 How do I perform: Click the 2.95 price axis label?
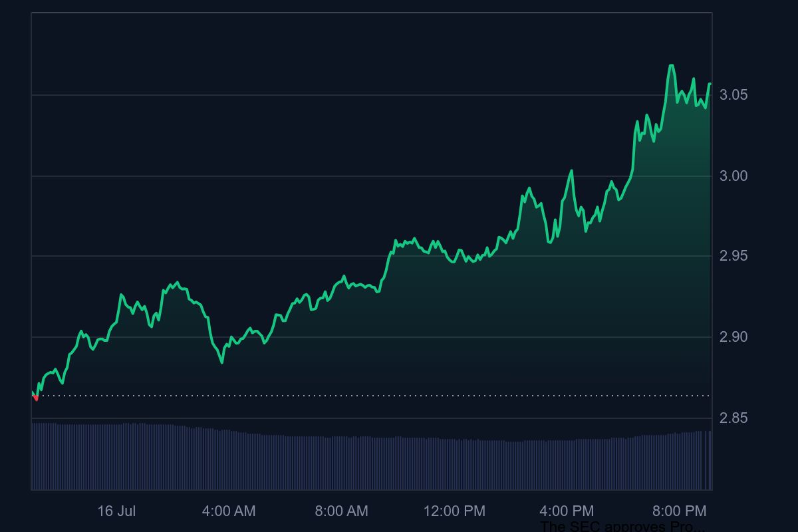pyautogui.click(x=733, y=257)
